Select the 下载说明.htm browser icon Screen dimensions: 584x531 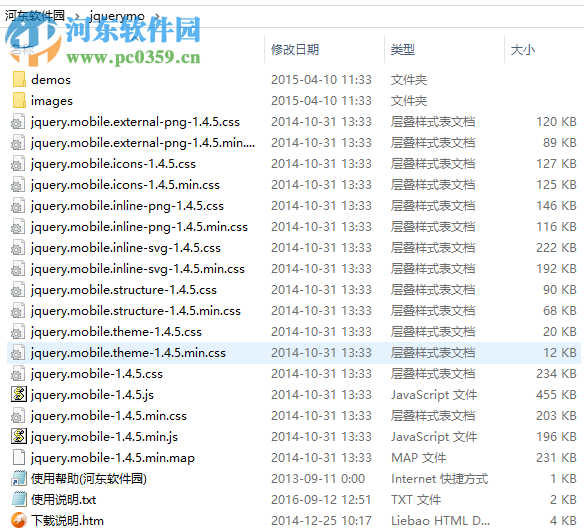[x=19, y=520]
